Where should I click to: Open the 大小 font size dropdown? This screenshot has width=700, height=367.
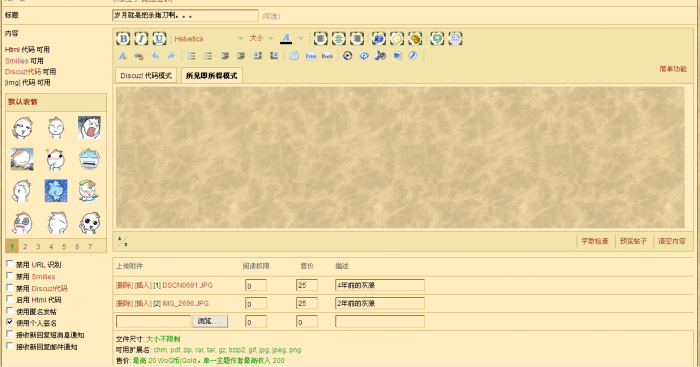pos(261,38)
